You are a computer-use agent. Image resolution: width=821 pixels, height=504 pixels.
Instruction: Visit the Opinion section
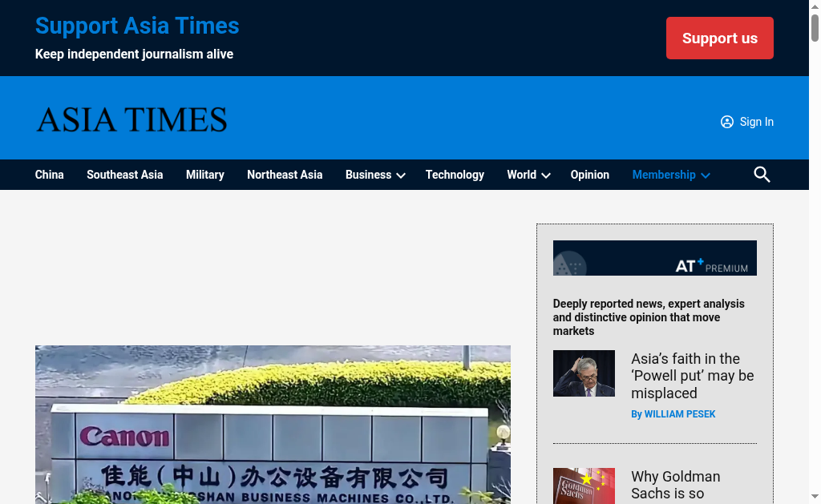coord(589,175)
